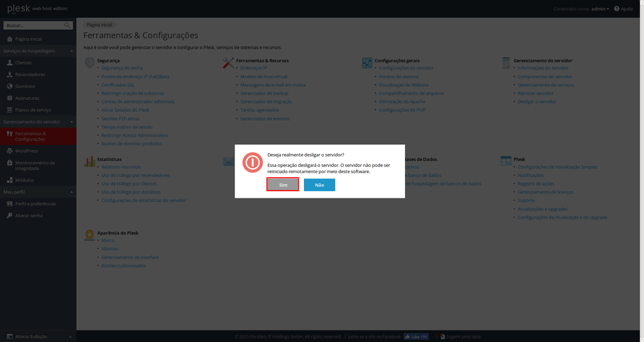The height and width of the screenshot is (342, 644).
Task: Click the Página inicial home icon
Action: tap(9, 39)
